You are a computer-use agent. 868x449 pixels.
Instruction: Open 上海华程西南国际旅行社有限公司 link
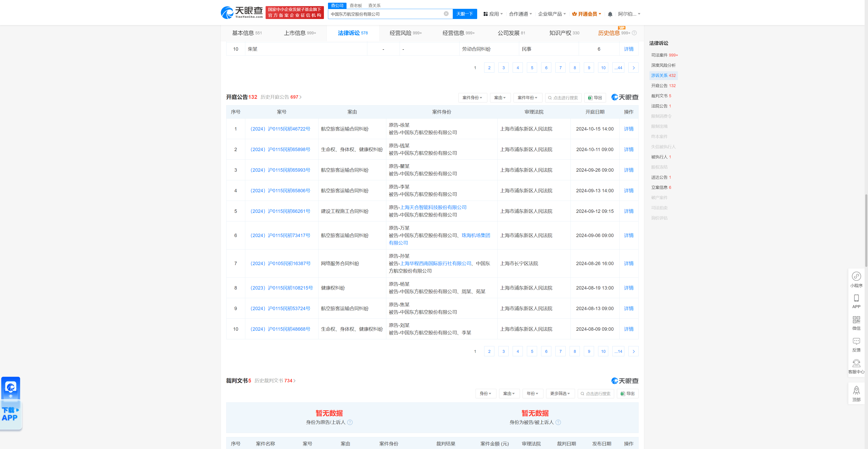436,263
